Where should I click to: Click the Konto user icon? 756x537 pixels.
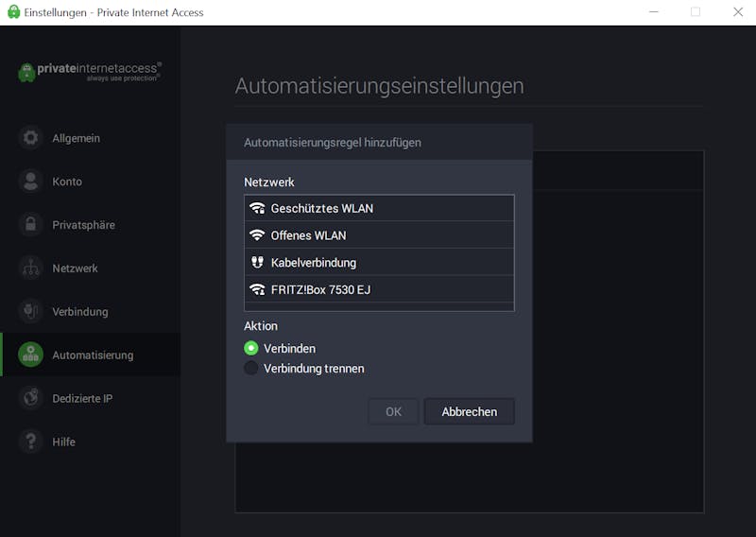pyautogui.click(x=30, y=182)
